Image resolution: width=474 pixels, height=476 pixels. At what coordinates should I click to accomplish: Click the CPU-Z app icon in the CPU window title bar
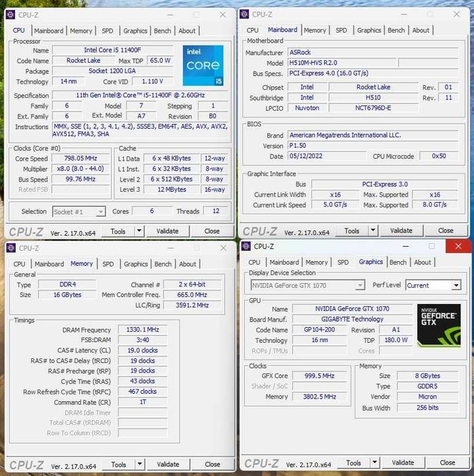click(x=10, y=14)
